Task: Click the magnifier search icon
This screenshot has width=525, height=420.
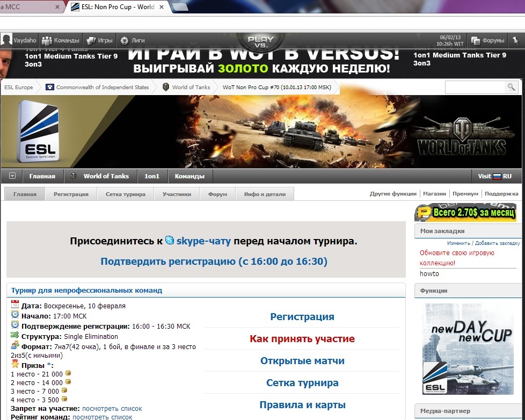Action: pos(511,87)
